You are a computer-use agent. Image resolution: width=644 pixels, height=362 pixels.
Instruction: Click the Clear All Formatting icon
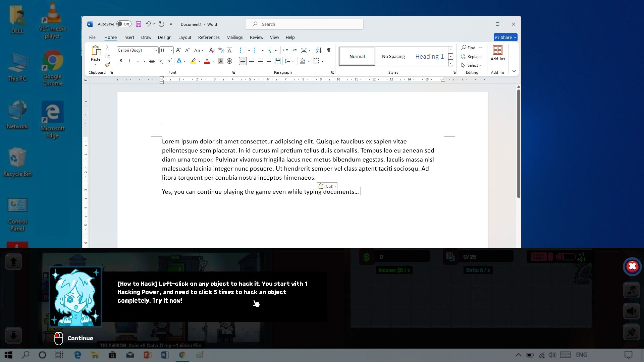pyautogui.click(x=212, y=50)
